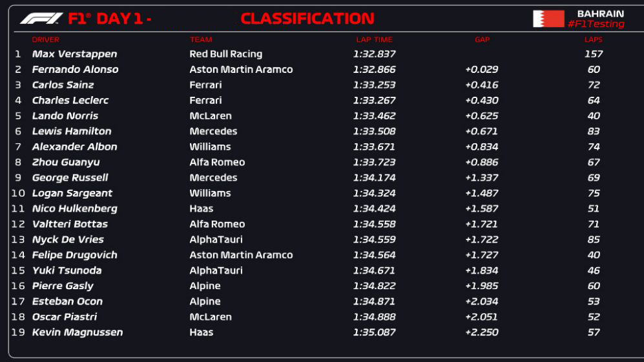
Task: Click the CLASSIFICATION title
Action: click(x=307, y=19)
